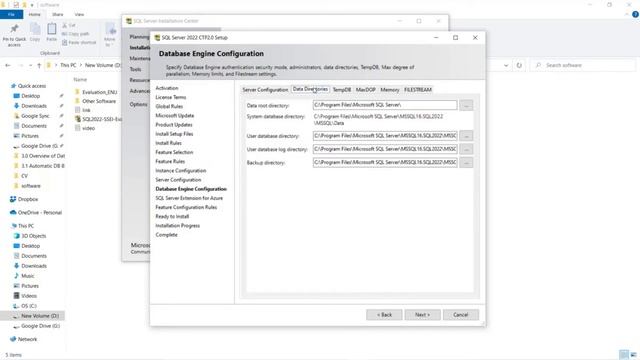
Task: Click the Back arrow in File Explorer
Action: click(8, 65)
